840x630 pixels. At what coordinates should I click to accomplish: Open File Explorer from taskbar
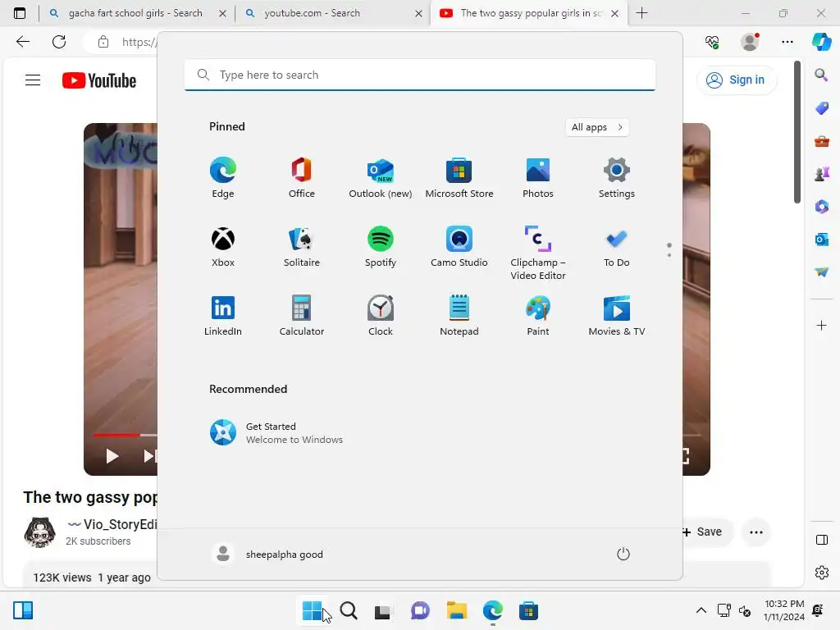pyautogui.click(x=456, y=610)
